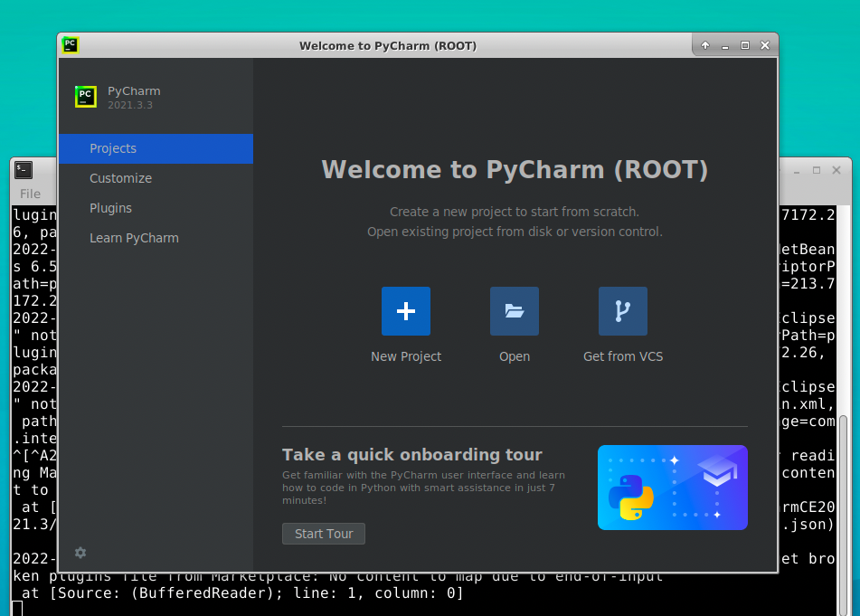Screen dimensions: 860x616
Task: Click the terminal cursor block at the prompt
Action: 17,609
